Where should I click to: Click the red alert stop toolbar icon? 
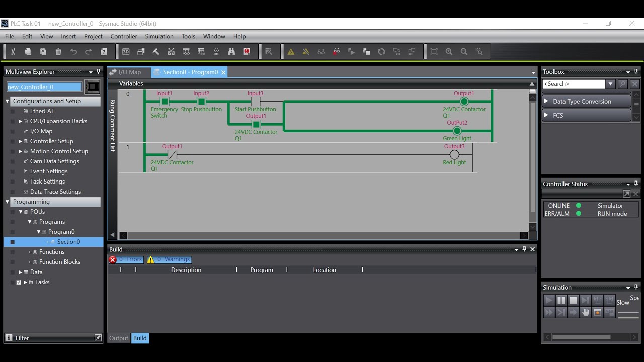[x=247, y=51]
